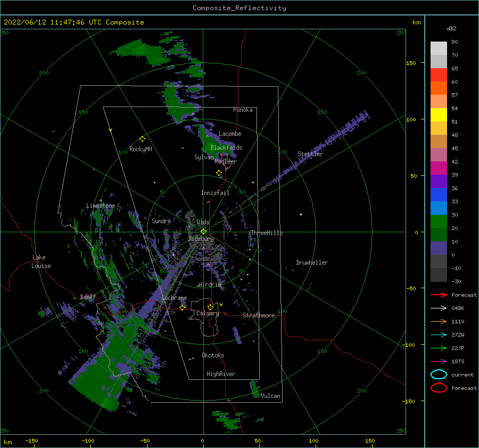Click the Vulcan label
This screenshot has width=479, height=448.
click(271, 396)
